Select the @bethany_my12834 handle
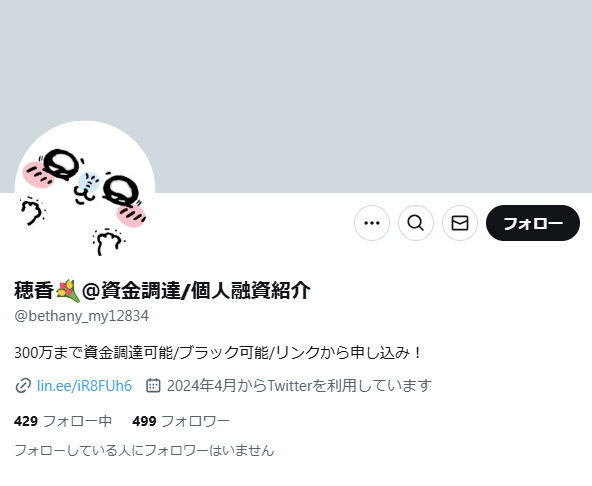Viewport: 592px width, 486px height. [x=82, y=316]
